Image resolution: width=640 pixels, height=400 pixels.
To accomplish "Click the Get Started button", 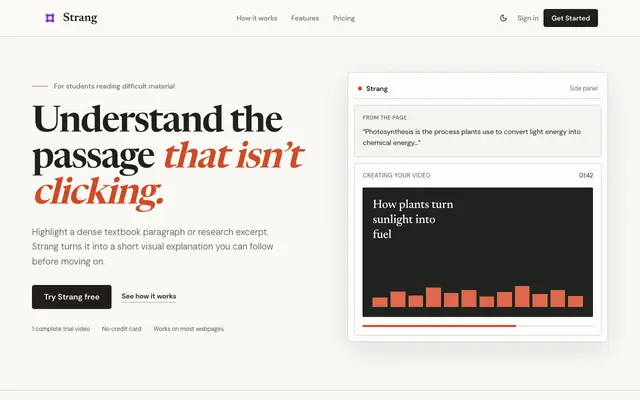I will tap(571, 18).
